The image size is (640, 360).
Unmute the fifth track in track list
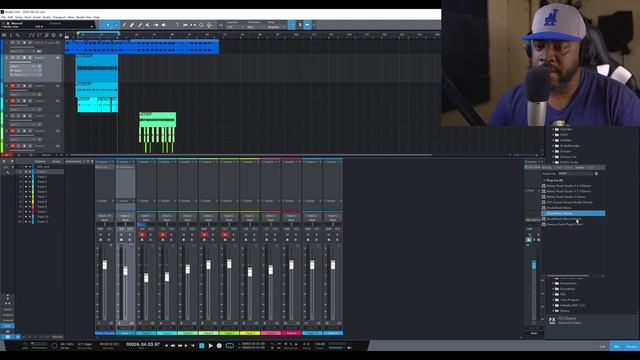pos(13,131)
